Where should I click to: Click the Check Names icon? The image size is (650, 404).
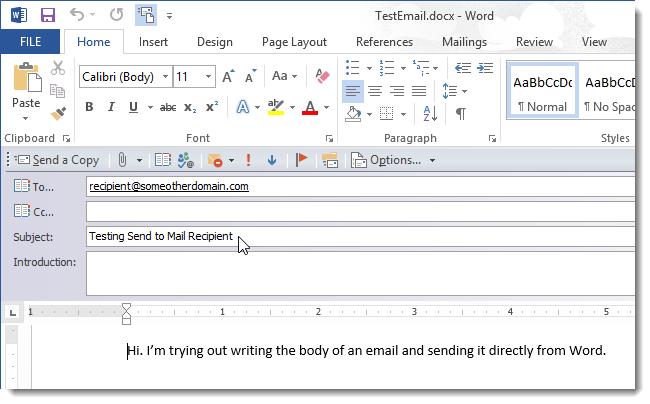tap(186, 160)
